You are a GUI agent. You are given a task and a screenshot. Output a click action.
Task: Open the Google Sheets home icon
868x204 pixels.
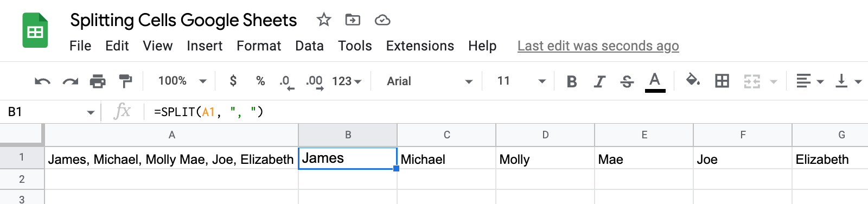pos(35,31)
